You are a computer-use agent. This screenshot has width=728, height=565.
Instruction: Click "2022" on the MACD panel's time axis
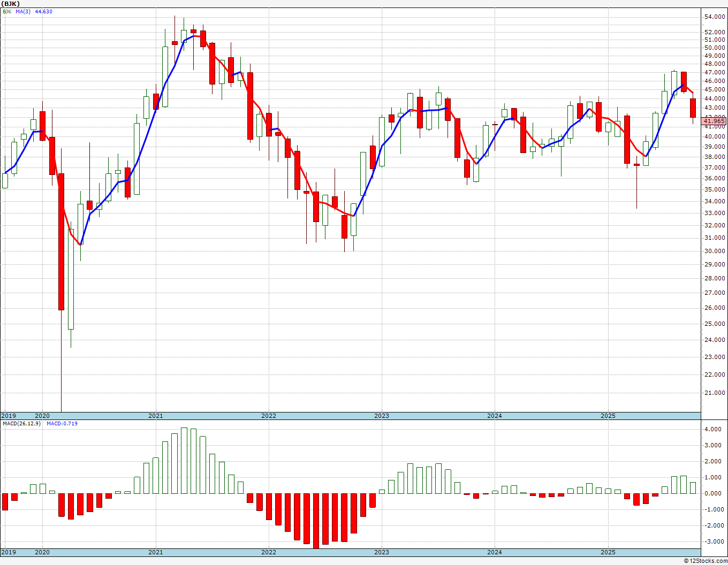point(268,552)
